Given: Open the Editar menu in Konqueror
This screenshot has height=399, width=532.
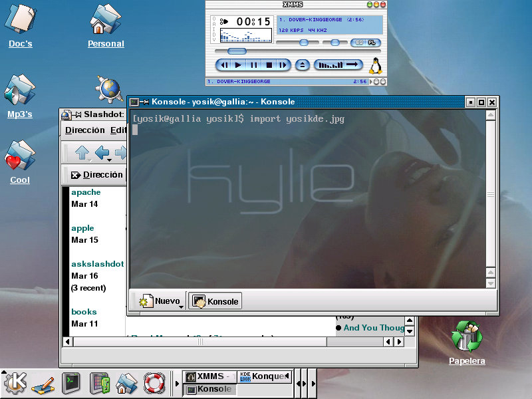Looking at the screenshot, I should (x=118, y=130).
